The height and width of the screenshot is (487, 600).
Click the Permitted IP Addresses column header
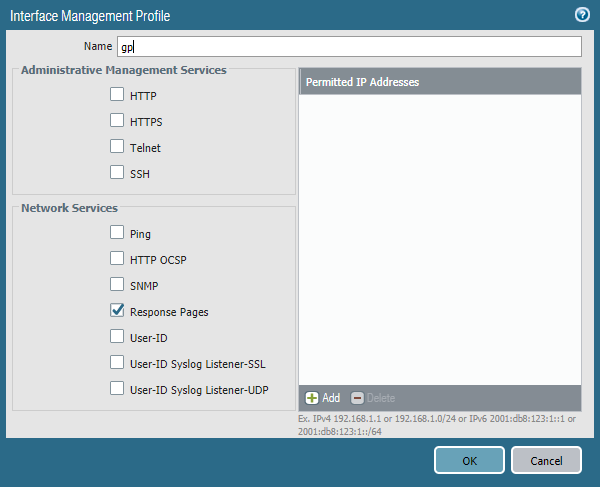pyautogui.click(x=440, y=82)
